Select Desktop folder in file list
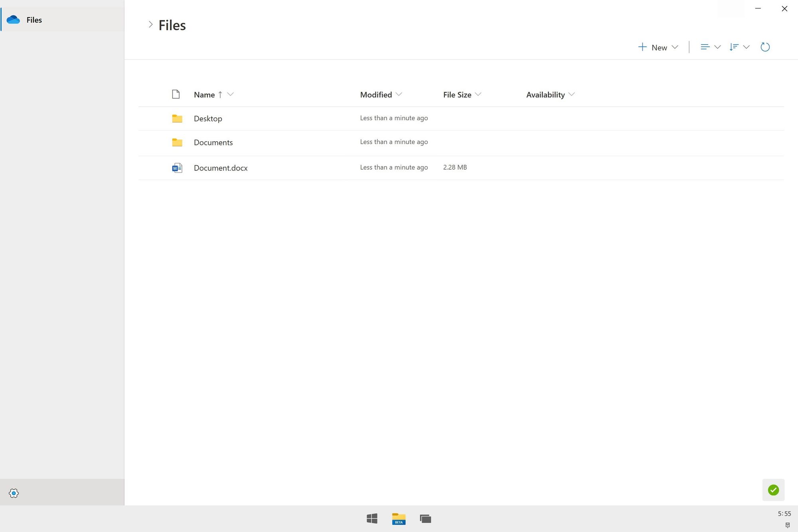The height and width of the screenshot is (532, 798). pyautogui.click(x=207, y=118)
